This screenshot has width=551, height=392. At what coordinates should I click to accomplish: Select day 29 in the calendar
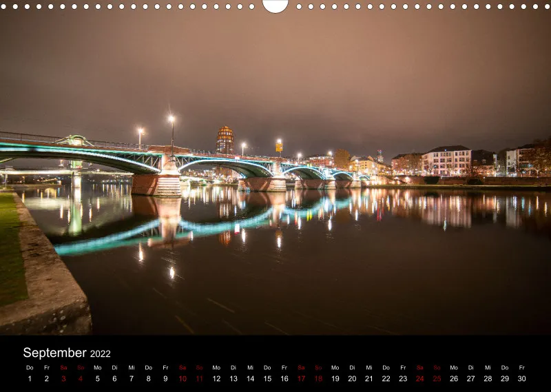(x=505, y=379)
